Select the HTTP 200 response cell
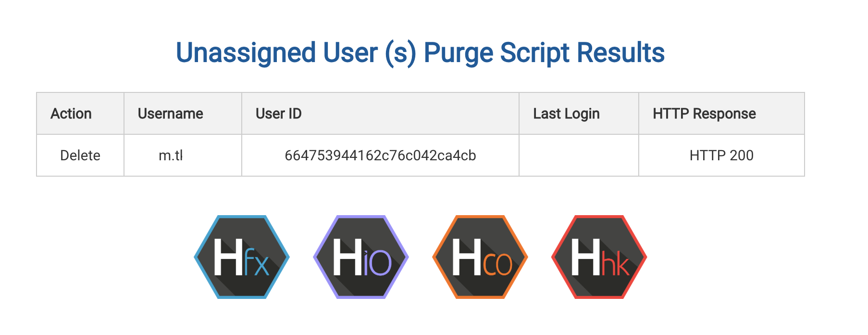868x335 pixels. pyautogui.click(x=721, y=155)
